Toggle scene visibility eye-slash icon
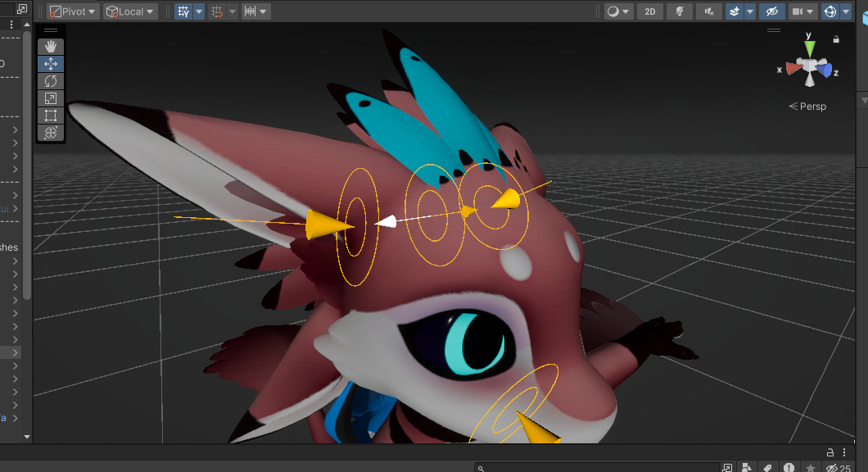Image resolution: width=868 pixels, height=472 pixels. [x=770, y=11]
